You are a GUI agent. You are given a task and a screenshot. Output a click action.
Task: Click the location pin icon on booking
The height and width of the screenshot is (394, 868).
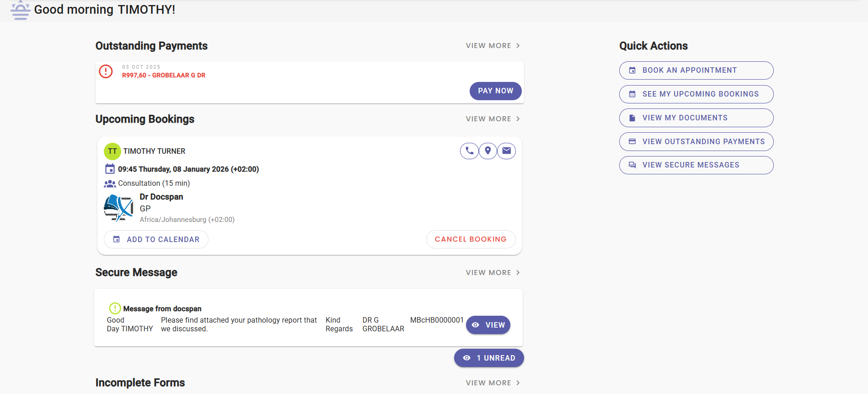click(488, 151)
